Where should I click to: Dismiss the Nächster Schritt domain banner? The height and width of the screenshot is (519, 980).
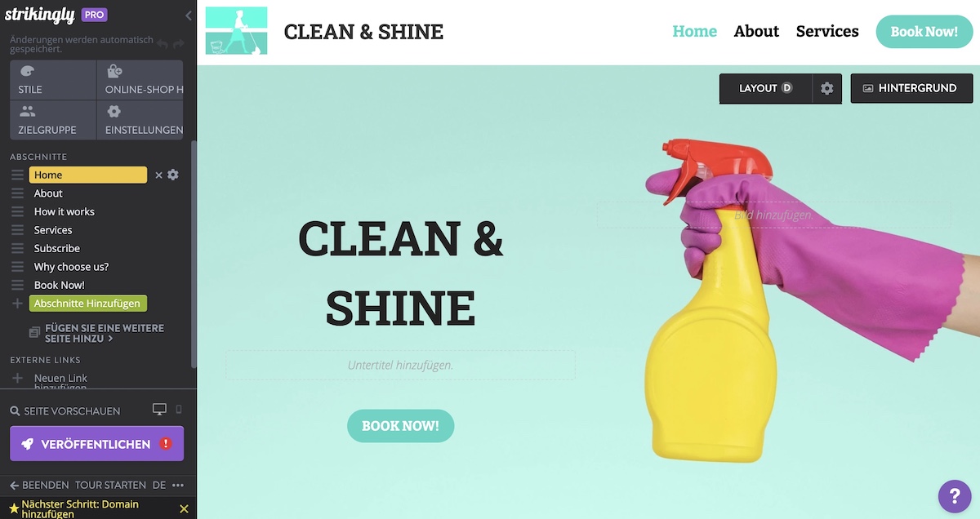pyautogui.click(x=184, y=509)
